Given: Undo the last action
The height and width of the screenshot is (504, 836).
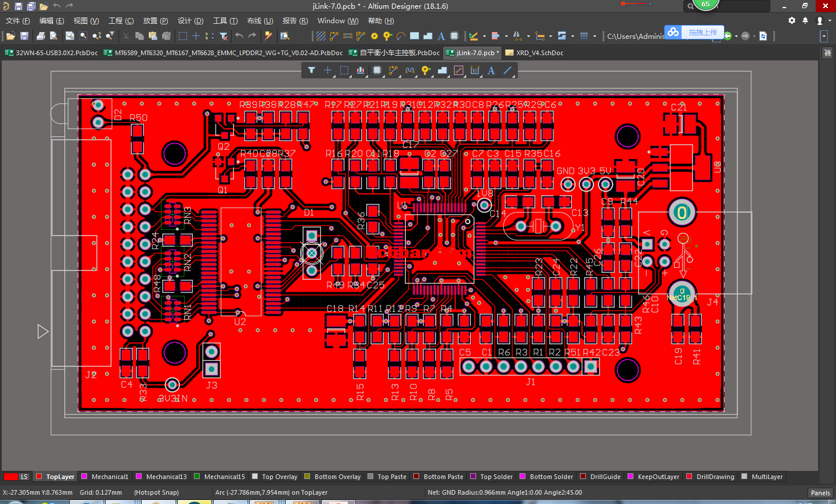Looking at the screenshot, I should [x=239, y=36].
